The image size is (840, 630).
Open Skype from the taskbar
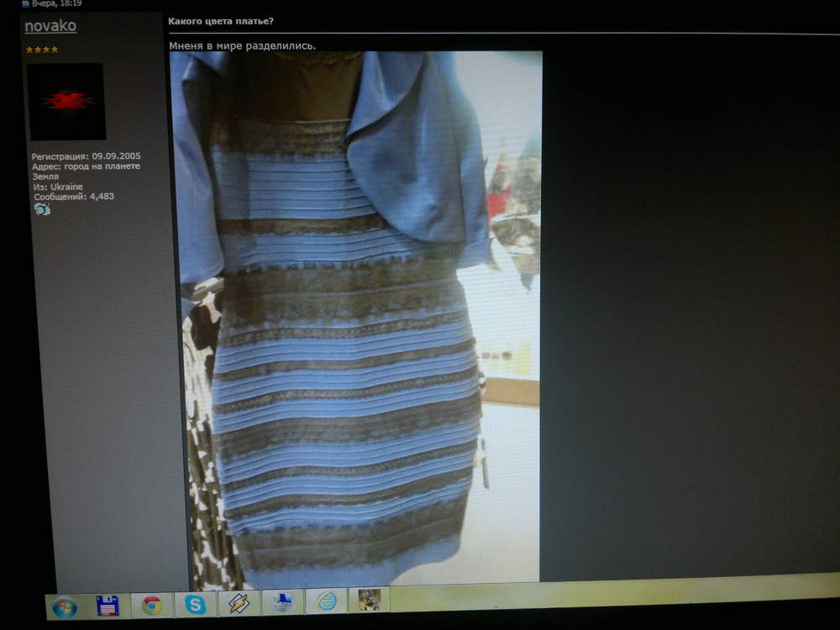click(195, 604)
